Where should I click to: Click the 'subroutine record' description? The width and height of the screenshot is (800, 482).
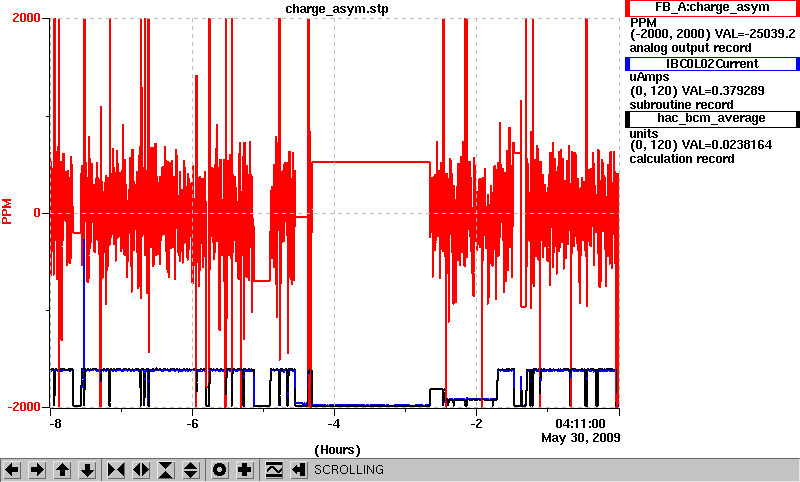click(x=681, y=105)
